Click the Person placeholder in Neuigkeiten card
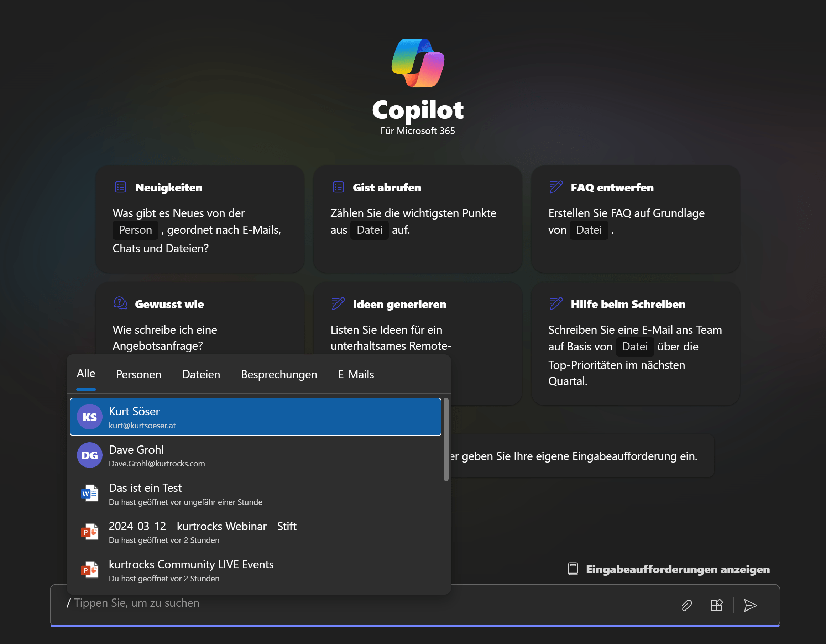This screenshot has width=826, height=644. (135, 230)
